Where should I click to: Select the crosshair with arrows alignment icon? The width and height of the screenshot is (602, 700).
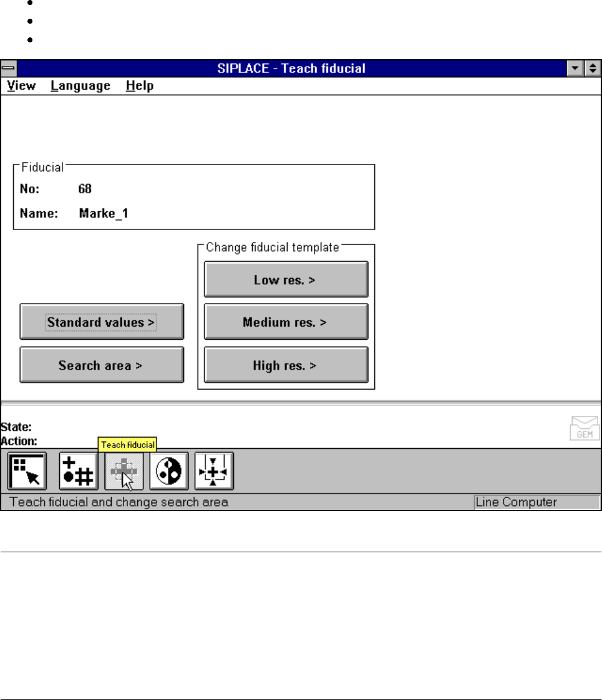pos(214,471)
